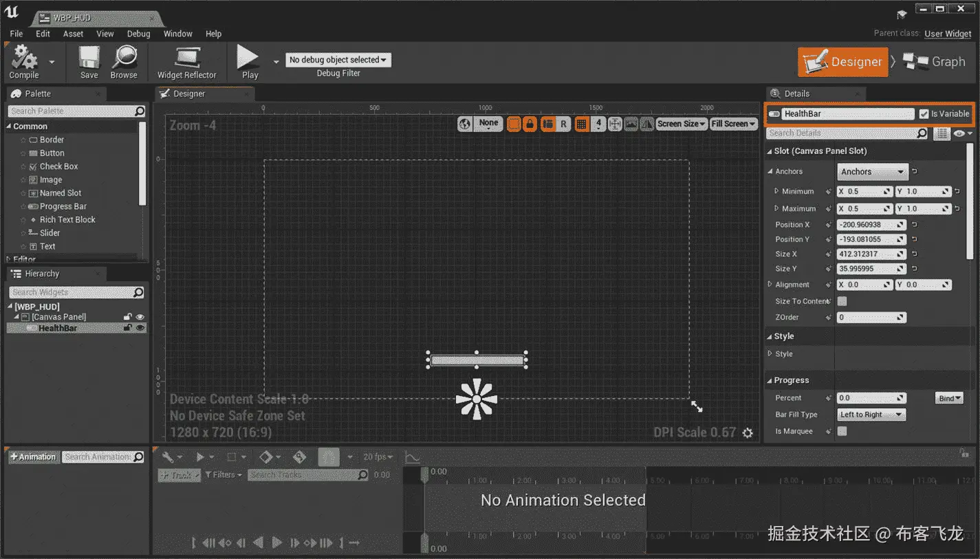Click the Bind button for Percent
Image resolution: width=980 pixels, height=559 pixels.
pyautogui.click(x=950, y=398)
